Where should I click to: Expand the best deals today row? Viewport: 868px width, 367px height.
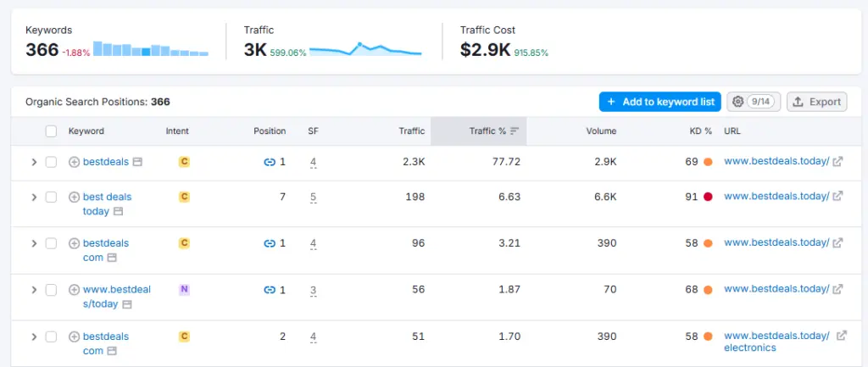click(34, 197)
